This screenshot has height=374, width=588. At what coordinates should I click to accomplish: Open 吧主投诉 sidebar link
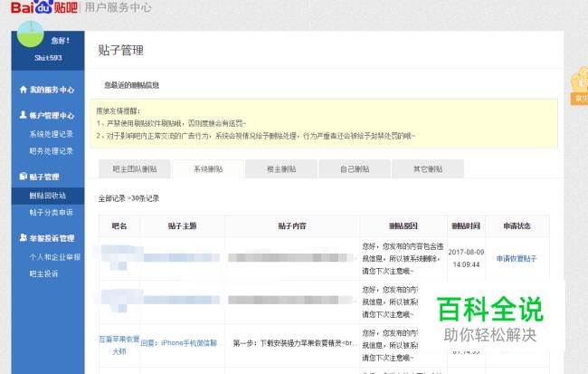(x=43, y=273)
